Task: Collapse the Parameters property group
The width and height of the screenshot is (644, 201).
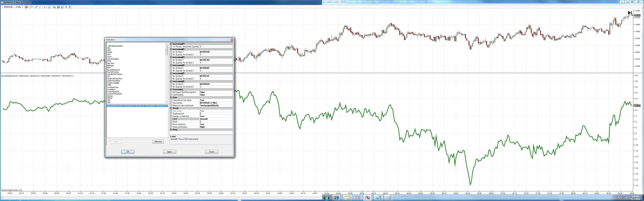Action: (x=171, y=89)
